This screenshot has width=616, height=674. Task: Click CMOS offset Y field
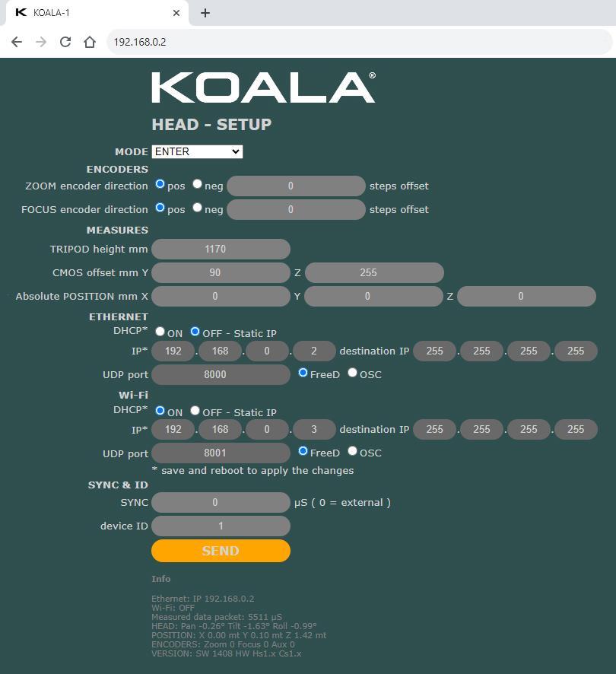[x=221, y=272]
